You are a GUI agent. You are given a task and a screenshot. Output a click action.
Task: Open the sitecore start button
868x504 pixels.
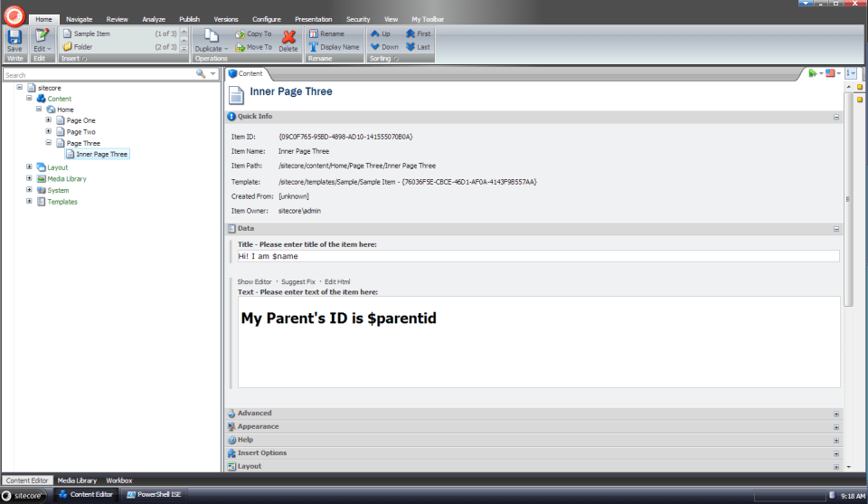click(24, 496)
